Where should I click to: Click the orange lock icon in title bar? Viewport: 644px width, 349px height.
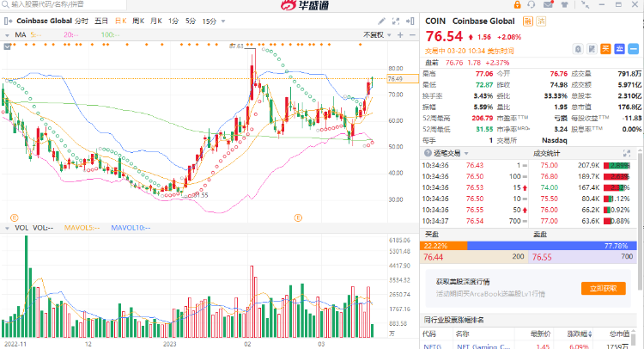pyautogui.click(x=517, y=4)
